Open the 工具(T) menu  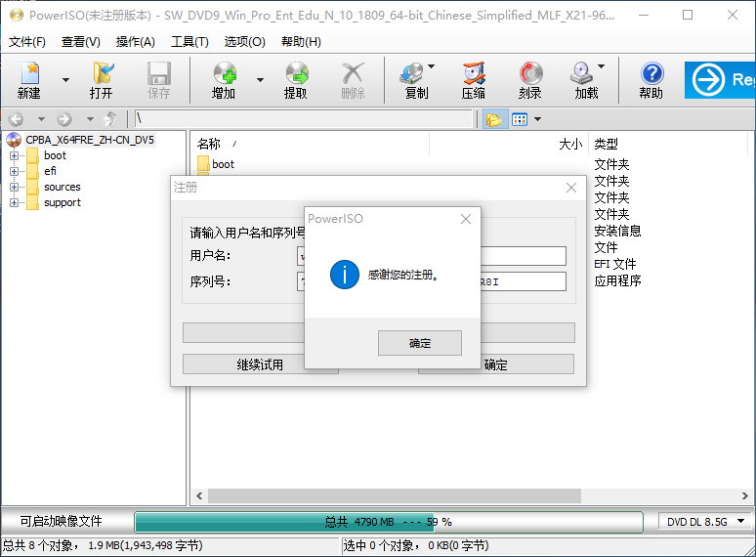tap(189, 42)
